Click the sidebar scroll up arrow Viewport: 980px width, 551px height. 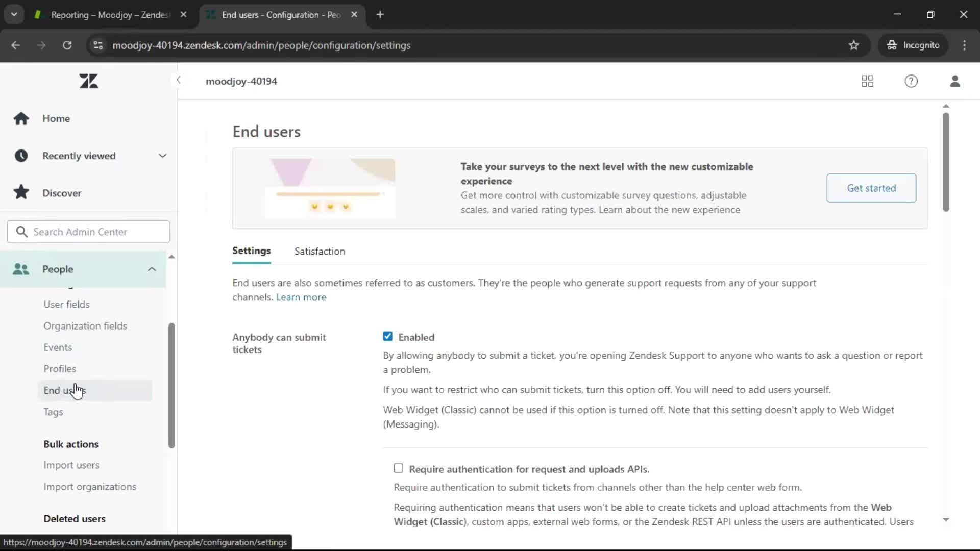point(171,257)
